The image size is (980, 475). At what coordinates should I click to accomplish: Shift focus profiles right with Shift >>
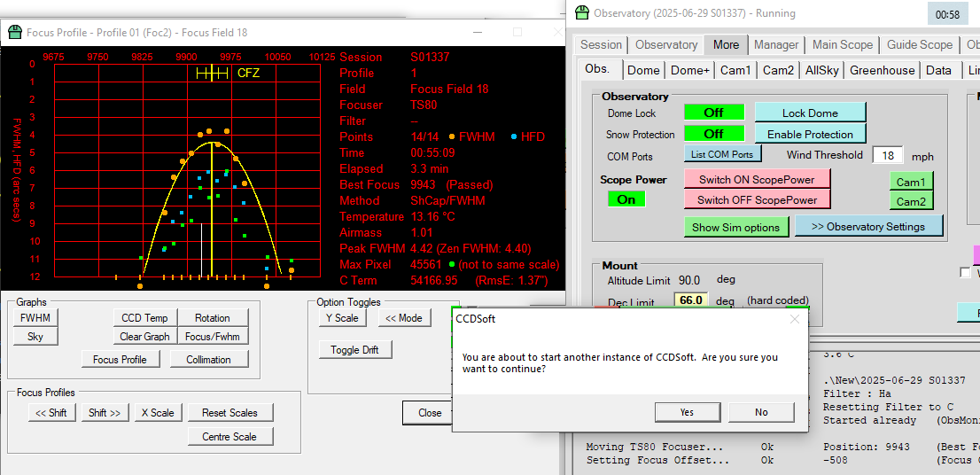pyautogui.click(x=105, y=413)
